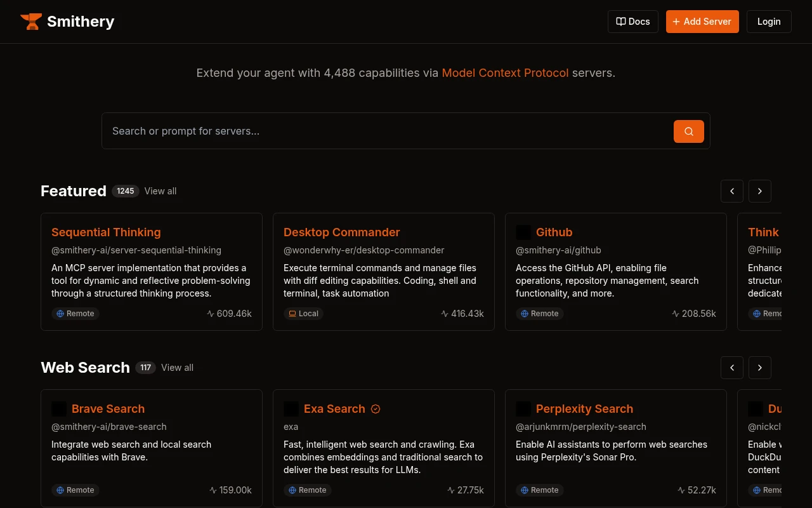Click the Brave Search logo icon

pos(59,409)
